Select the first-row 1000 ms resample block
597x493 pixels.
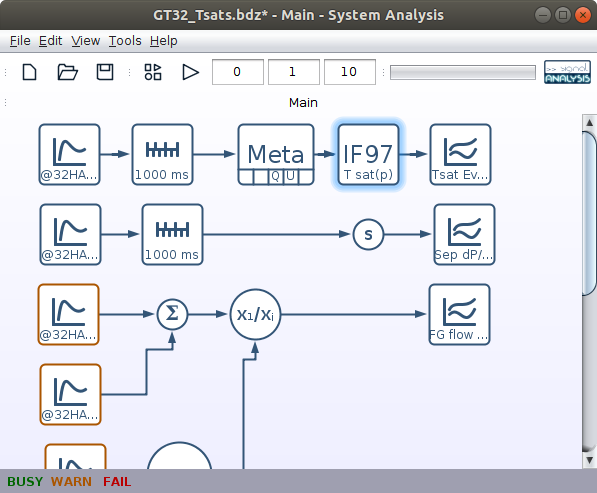(x=163, y=155)
